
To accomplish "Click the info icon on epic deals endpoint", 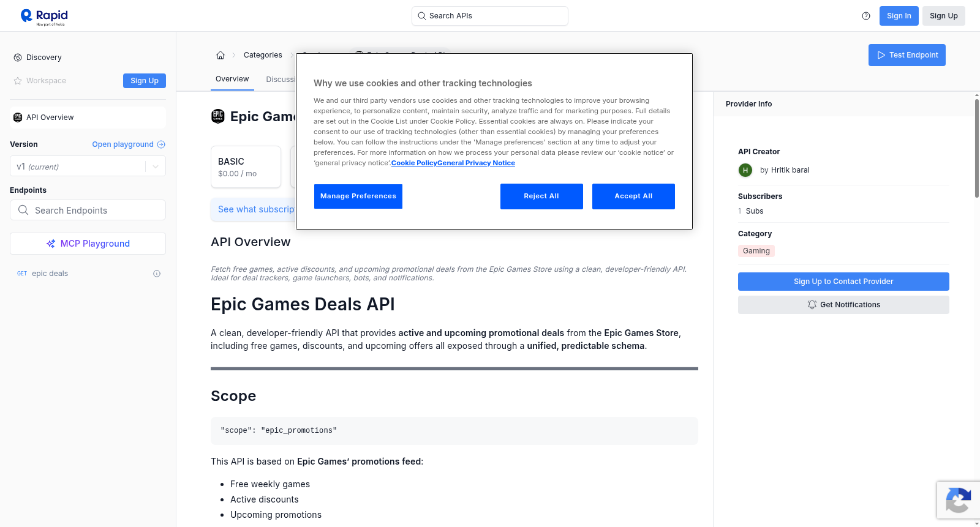I will tap(157, 274).
